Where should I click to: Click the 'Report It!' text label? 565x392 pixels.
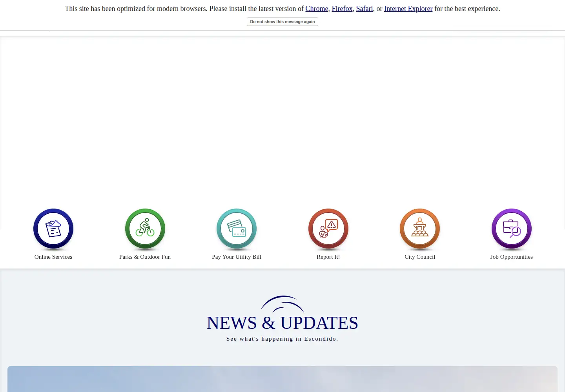[x=328, y=257]
